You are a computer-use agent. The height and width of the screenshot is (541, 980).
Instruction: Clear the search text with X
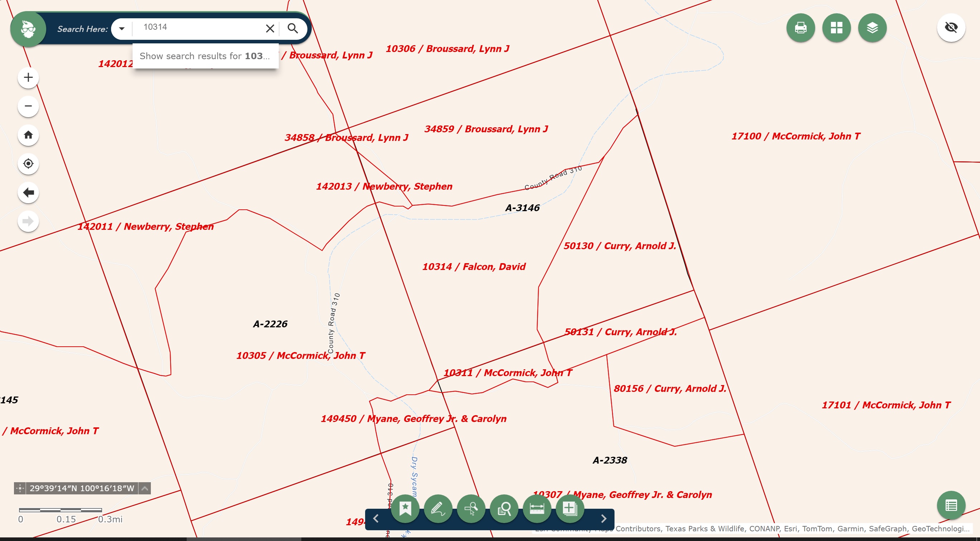[270, 29]
